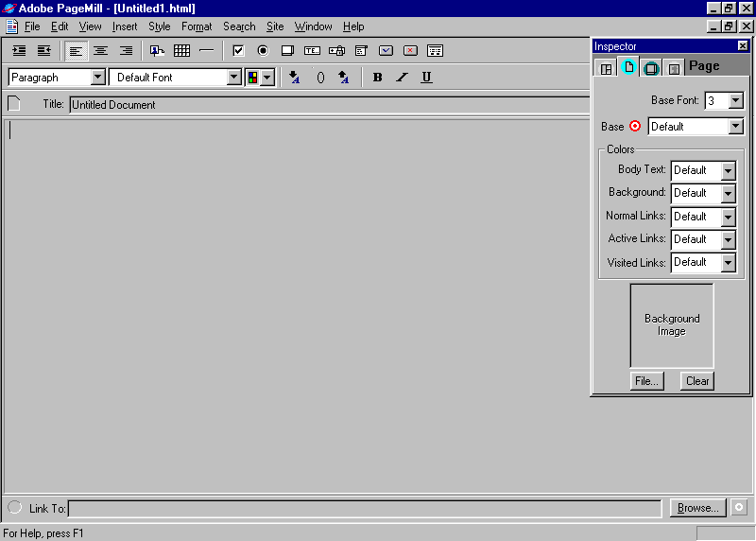Open the Style menu
This screenshot has height=541, width=756.
coord(159,26)
